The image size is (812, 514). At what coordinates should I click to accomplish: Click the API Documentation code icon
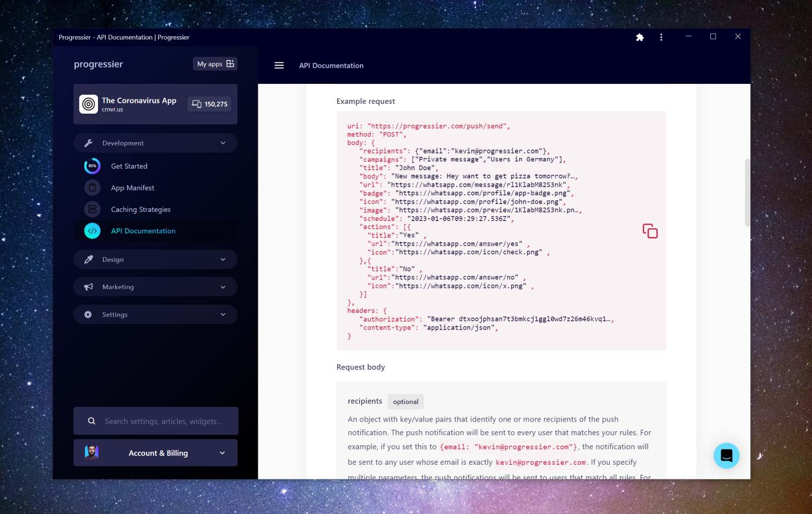point(93,231)
